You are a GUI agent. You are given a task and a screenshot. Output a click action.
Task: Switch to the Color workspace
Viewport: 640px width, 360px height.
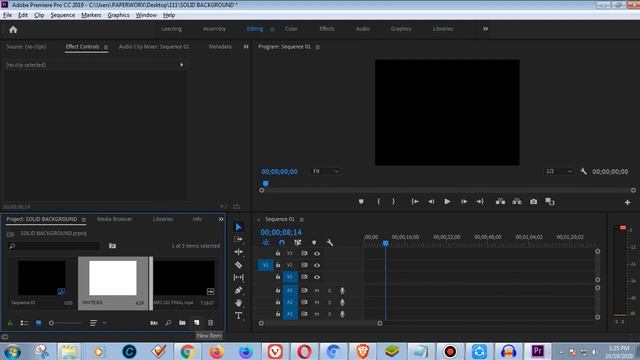click(x=291, y=29)
